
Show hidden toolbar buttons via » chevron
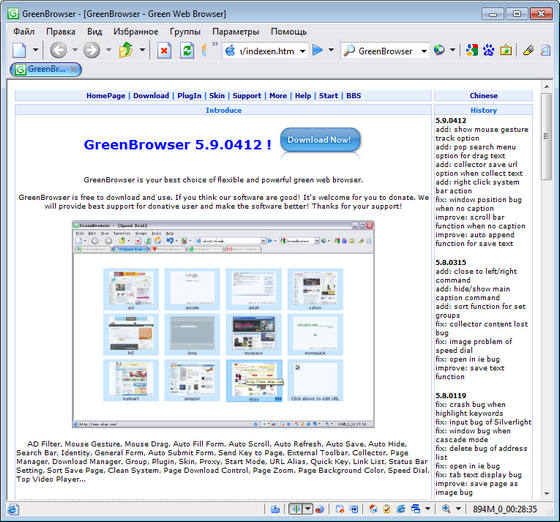215,44
